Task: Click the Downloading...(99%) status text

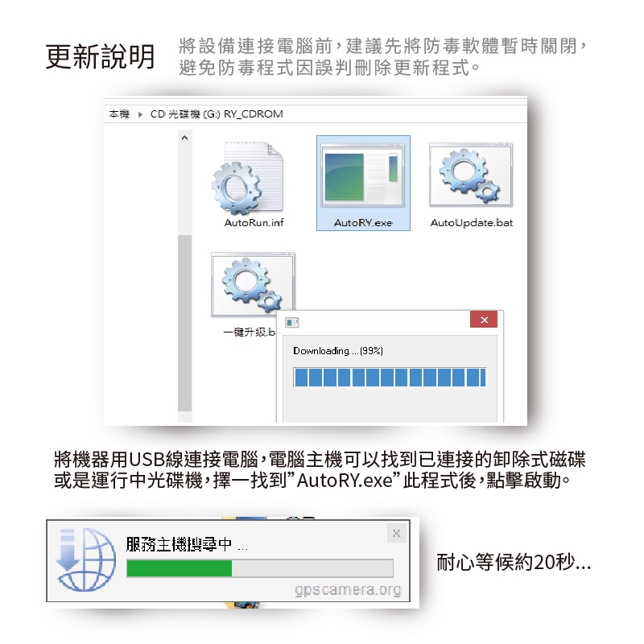Action: pos(337,351)
